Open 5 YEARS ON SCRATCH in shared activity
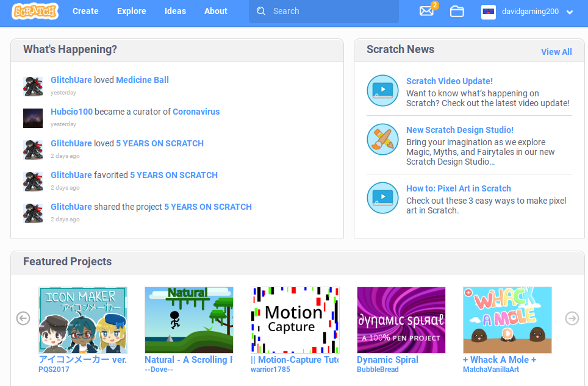This screenshot has height=386, width=588. click(x=208, y=207)
